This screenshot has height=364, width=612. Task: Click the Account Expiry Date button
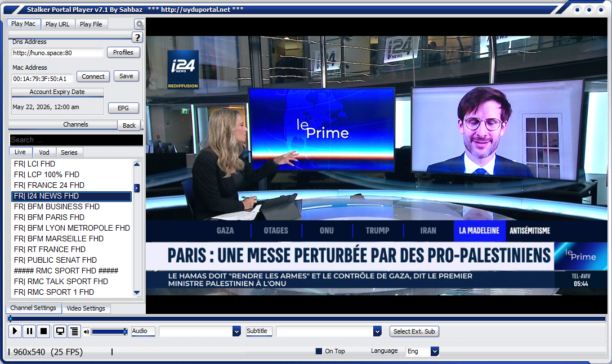57,92
